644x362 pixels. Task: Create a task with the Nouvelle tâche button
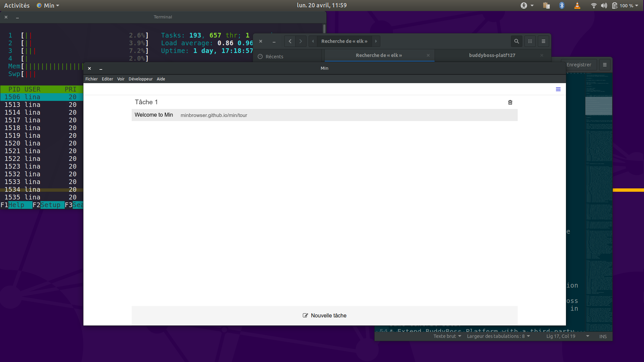tap(324, 315)
